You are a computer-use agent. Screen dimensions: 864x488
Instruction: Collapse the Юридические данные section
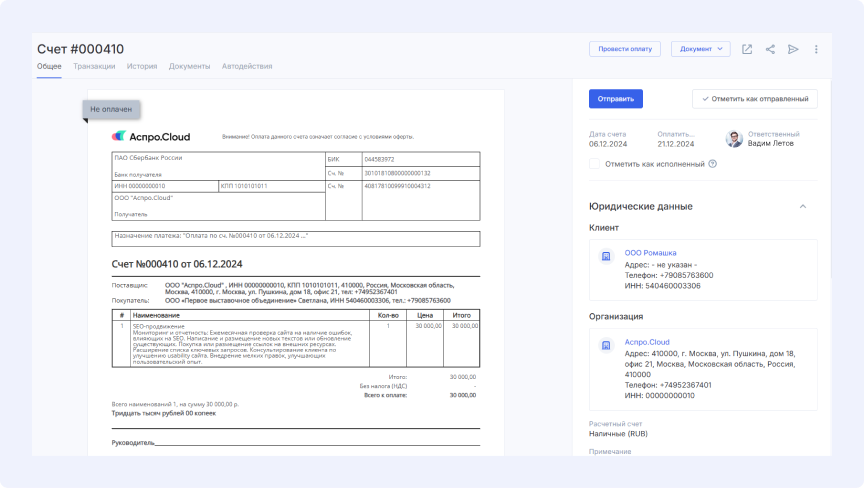802,206
